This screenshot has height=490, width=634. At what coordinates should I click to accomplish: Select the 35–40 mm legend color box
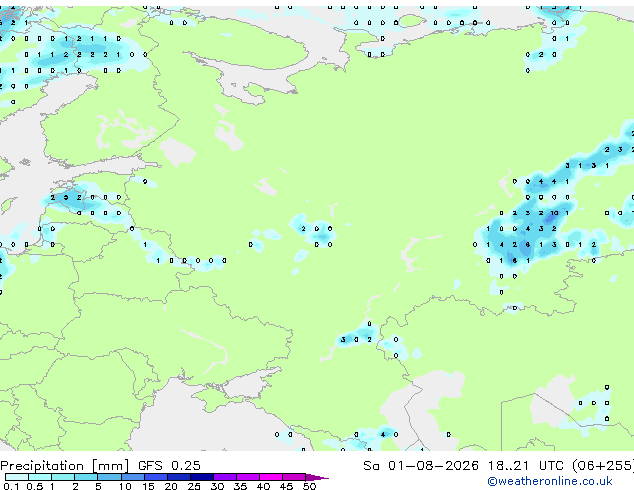pyautogui.click(x=248, y=477)
